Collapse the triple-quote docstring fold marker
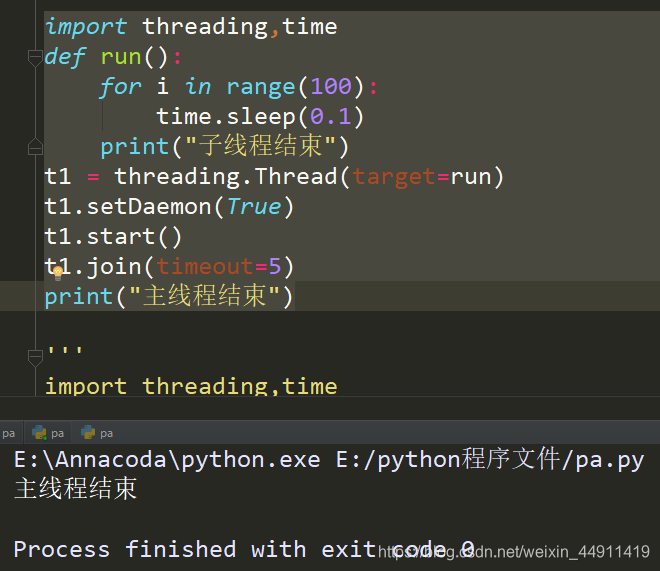 [x=35, y=358]
